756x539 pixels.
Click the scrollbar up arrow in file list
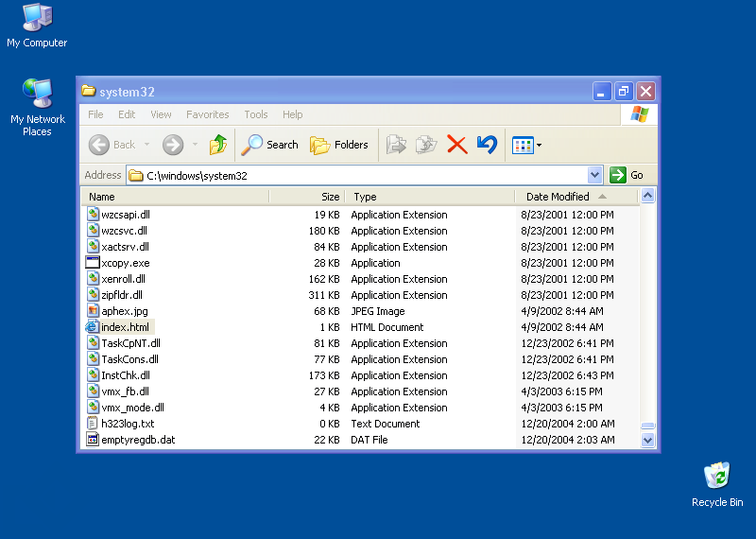[648, 197]
